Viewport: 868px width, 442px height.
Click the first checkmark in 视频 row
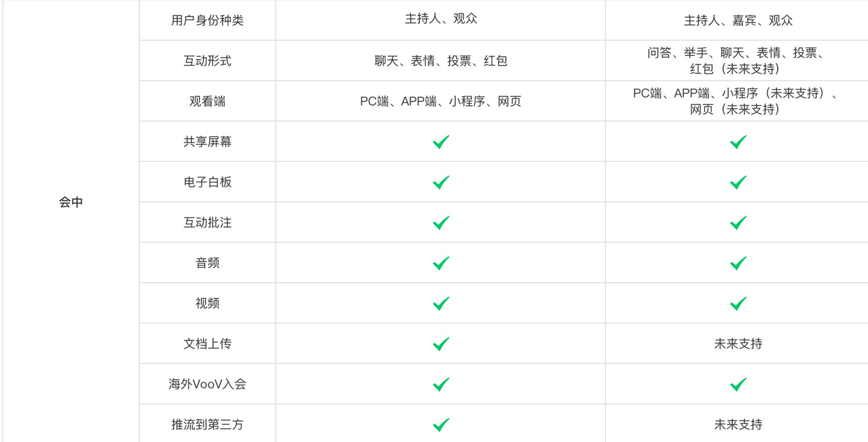coord(441,304)
